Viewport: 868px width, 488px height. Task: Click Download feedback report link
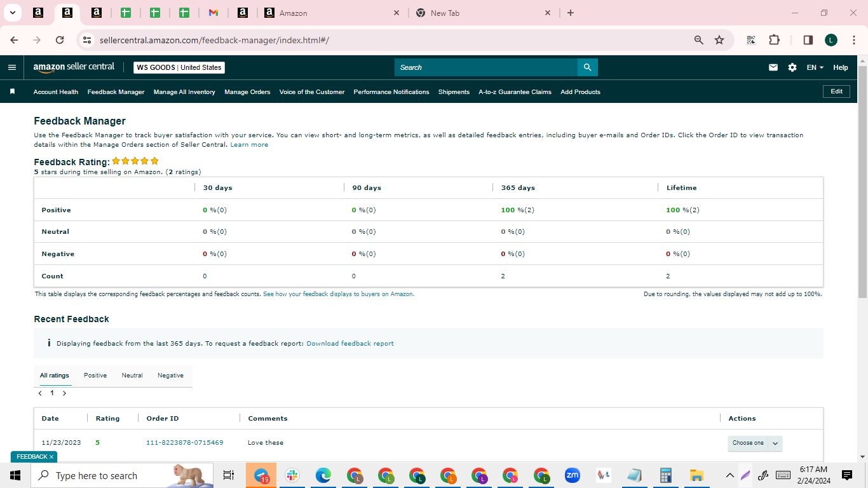coord(350,344)
